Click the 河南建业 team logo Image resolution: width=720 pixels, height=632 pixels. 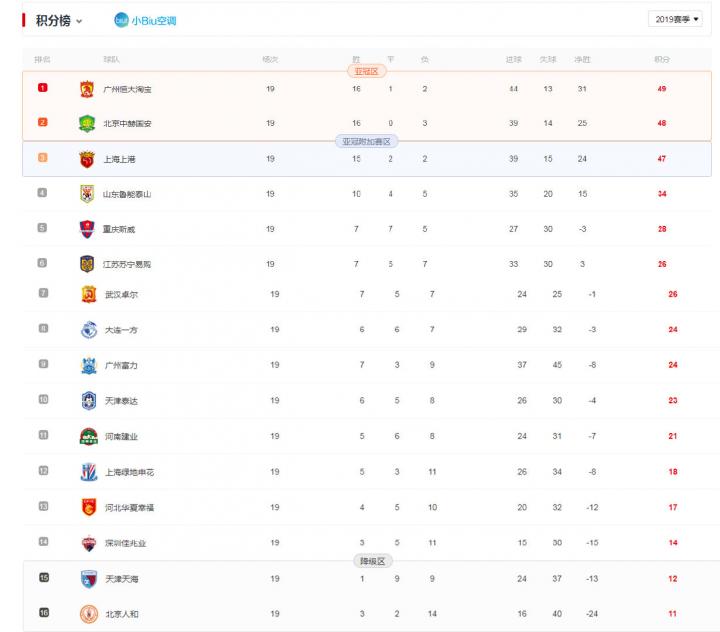pyautogui.click(x=88, y=436)
